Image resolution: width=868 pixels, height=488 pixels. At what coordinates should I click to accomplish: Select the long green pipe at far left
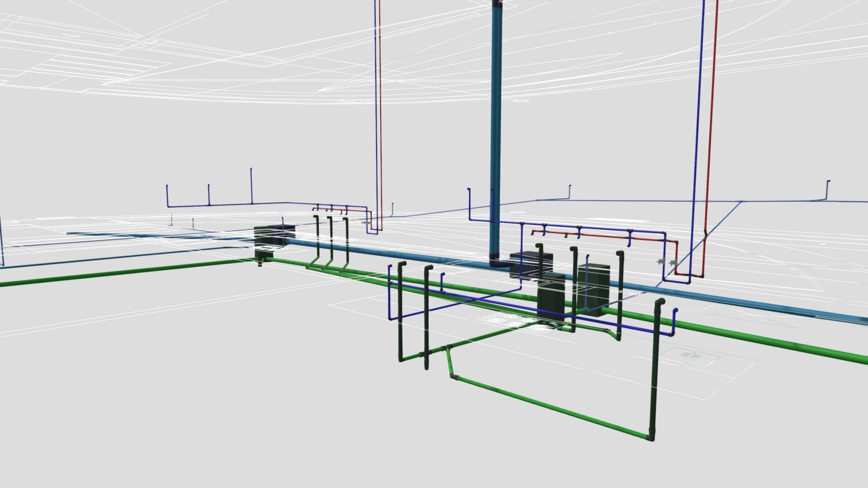(x=127, y=272)
